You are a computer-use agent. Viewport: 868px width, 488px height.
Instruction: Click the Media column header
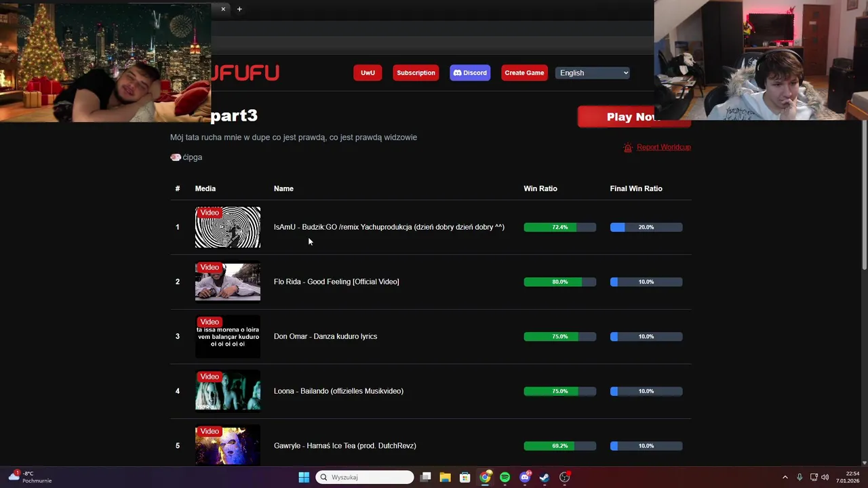[205, 188]
